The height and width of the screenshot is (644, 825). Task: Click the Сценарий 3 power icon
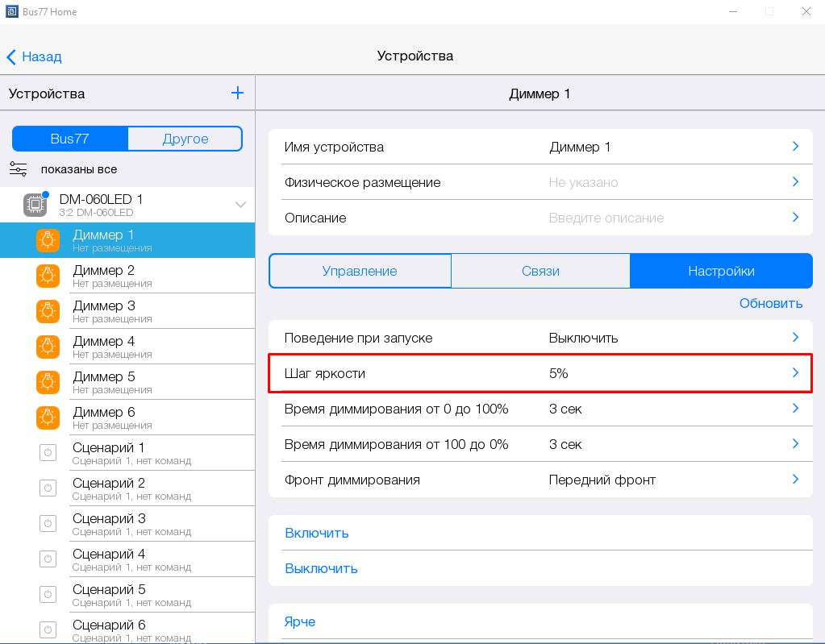click(x=48, y=524)
